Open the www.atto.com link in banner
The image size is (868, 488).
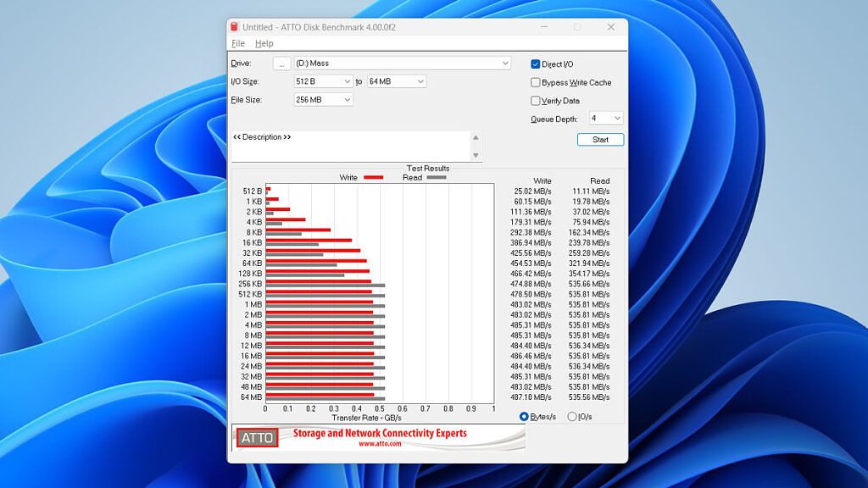pos(380,444)
